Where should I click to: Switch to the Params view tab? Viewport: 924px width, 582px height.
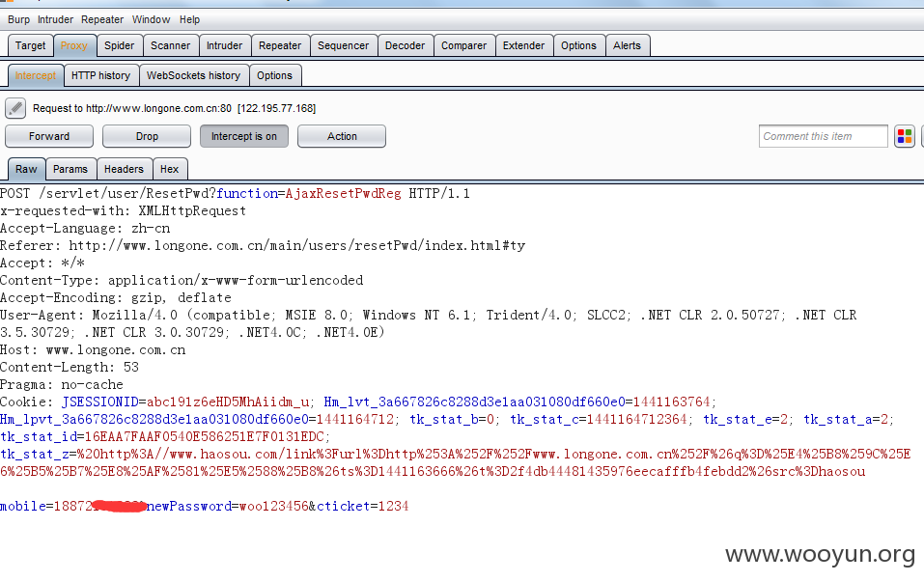pyautogui.click(x=70, y=169)
